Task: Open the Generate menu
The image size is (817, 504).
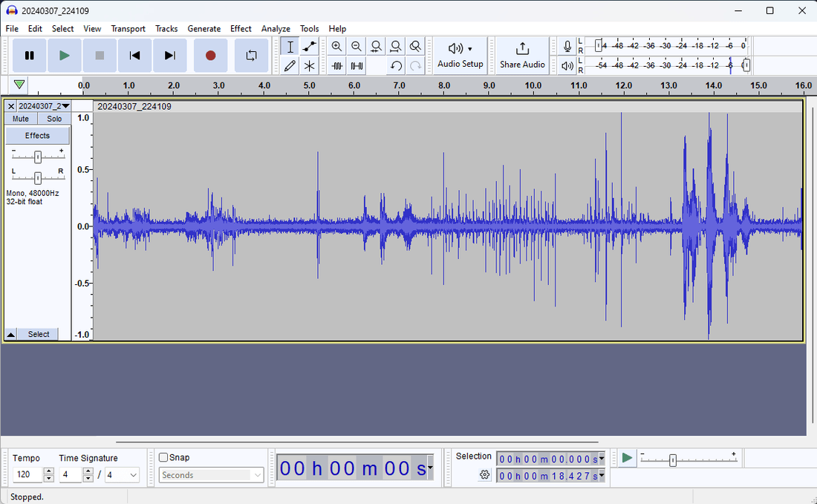Action: 204,29
